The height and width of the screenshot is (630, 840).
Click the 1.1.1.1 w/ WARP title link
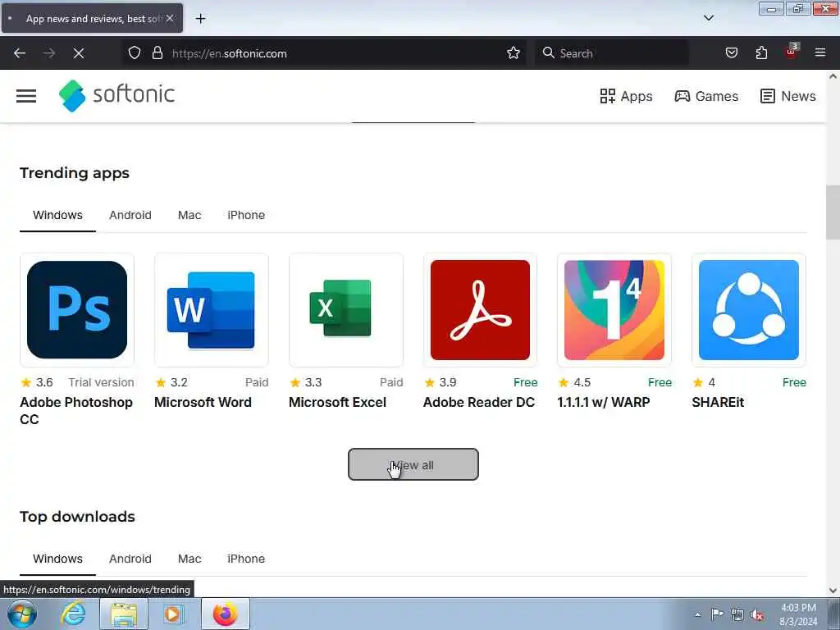coord(603,402)
